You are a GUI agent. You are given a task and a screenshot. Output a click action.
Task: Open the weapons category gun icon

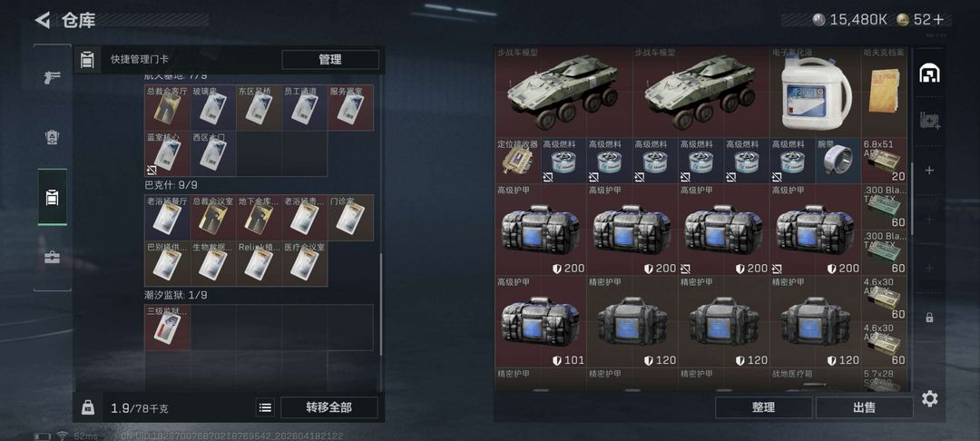(x=52, y=77)
